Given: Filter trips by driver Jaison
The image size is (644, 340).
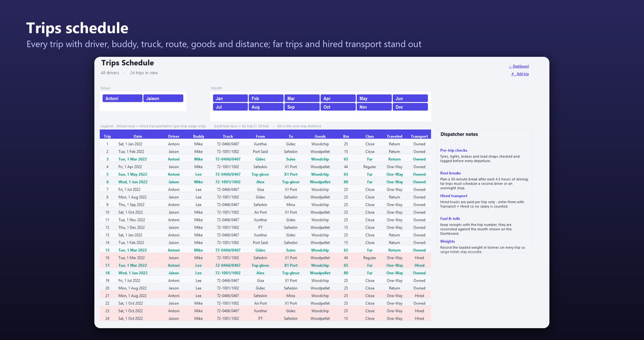Looking at the screenshot, I should (x=164, y=99).
